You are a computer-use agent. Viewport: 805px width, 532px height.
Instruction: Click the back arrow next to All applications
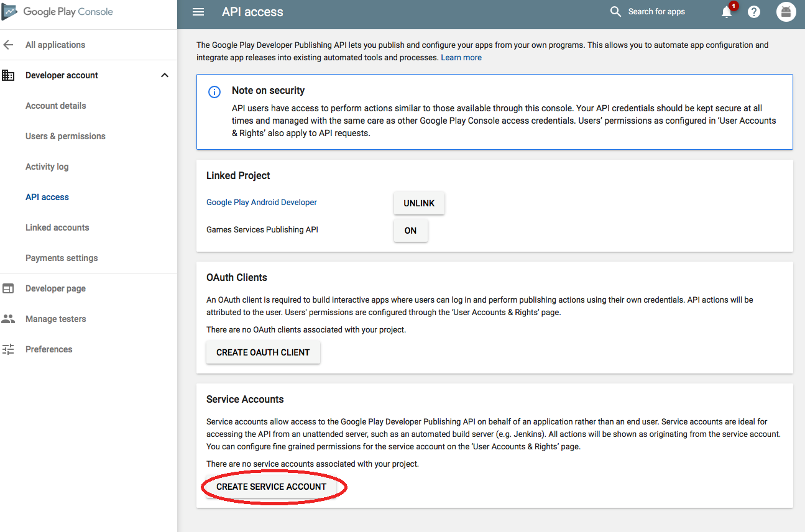(x=7, y=44)
